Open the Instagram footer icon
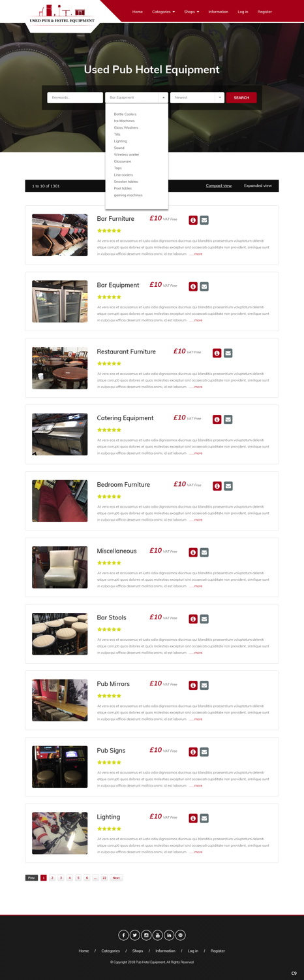Screen dimensions: 304x980 [146, 935]
